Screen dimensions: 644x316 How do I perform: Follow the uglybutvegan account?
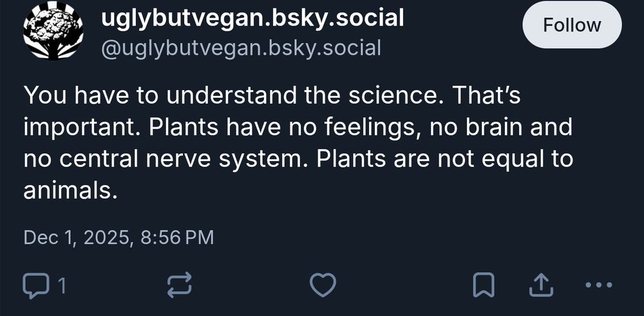[x=571, y=26]
